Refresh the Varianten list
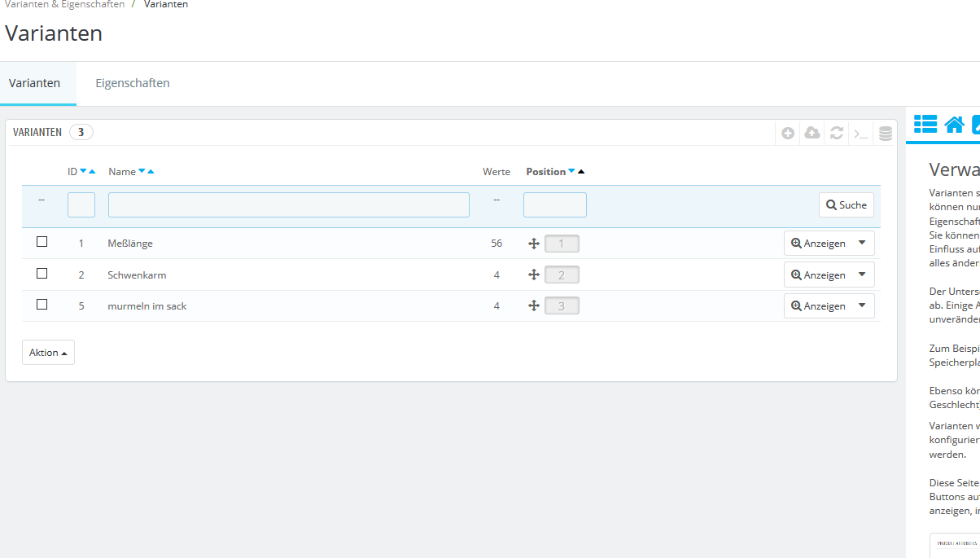The image size is (980, 558). coord(837,133)
